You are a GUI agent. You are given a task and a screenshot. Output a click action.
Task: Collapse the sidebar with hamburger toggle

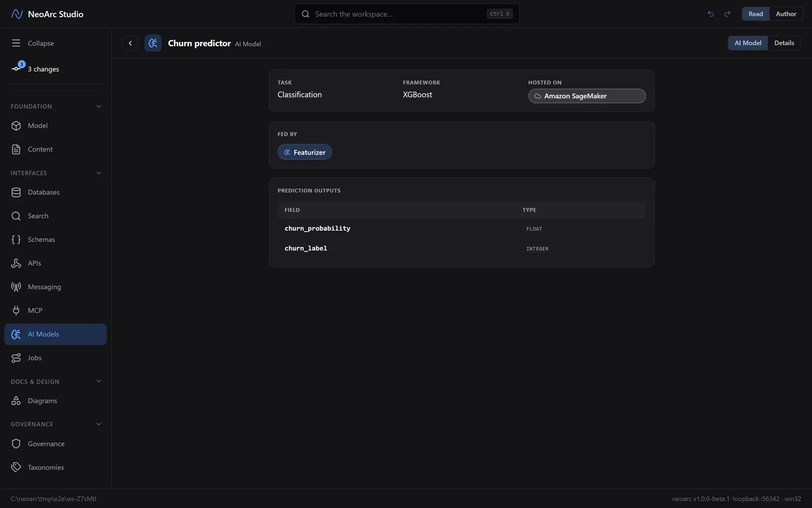[16, 43]
